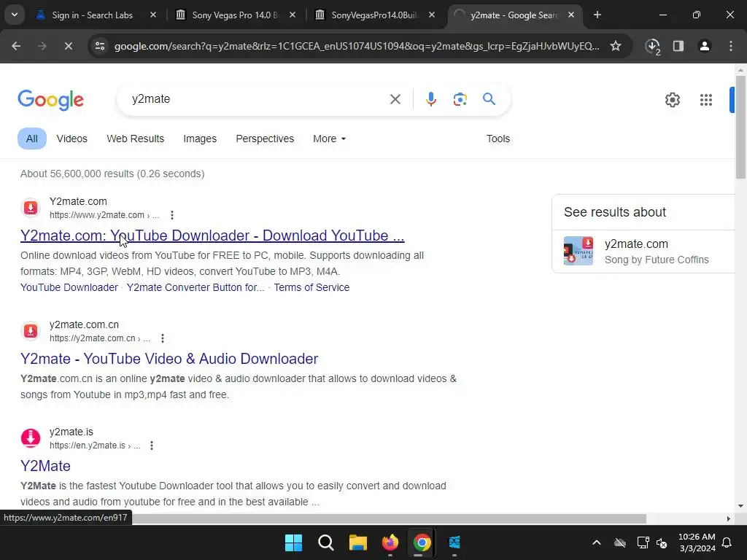Open tab search dropdown arrow
Image resolution: width=747 pixels, height=560 pixels.
[x=15, y=15]
